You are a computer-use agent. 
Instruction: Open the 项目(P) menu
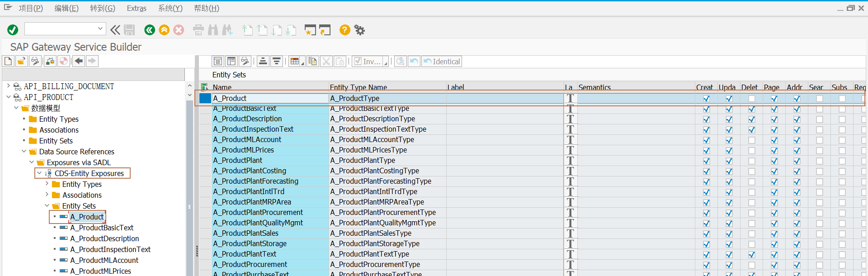[31, 8]
